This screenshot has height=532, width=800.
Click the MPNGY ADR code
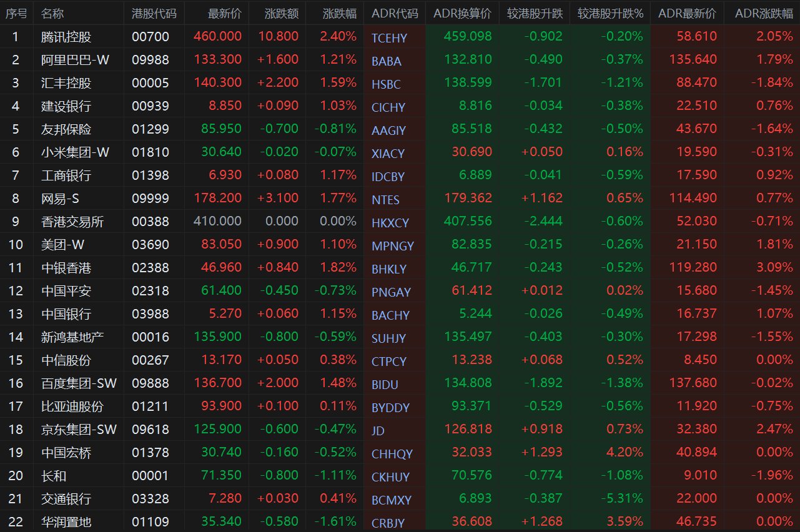pos(393,247)
